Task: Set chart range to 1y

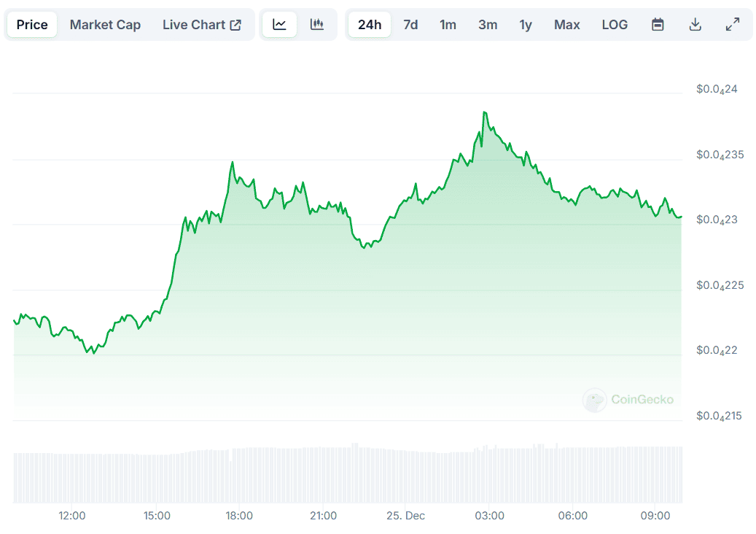Action: tap(526, 25)
